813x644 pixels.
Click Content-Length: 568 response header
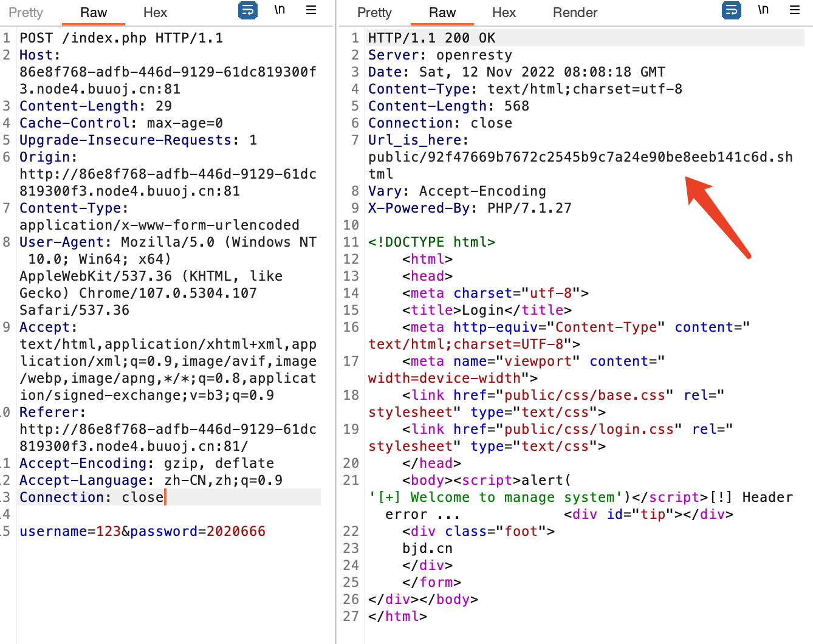[x=449, y=106]
